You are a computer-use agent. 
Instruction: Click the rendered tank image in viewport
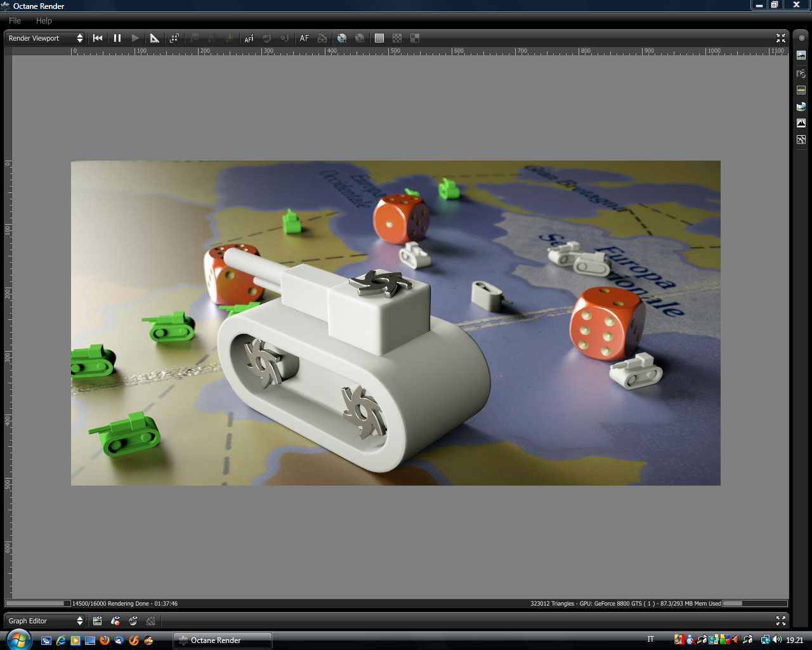coord(396,323)
